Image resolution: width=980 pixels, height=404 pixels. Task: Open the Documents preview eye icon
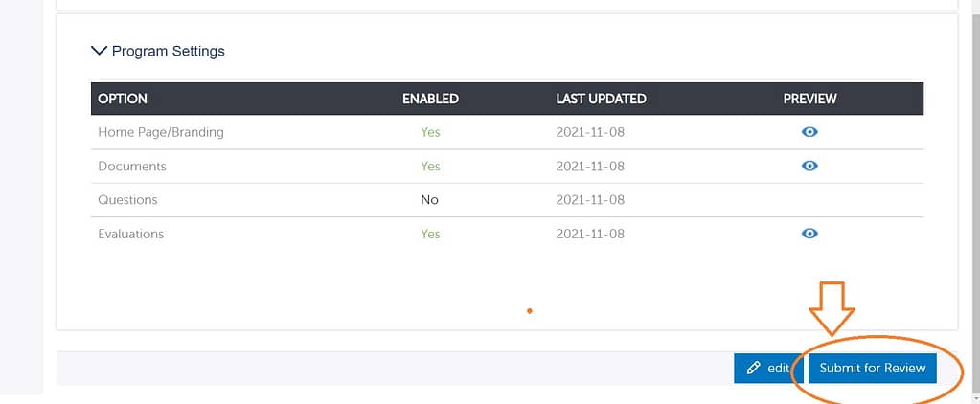pos(809,166)
